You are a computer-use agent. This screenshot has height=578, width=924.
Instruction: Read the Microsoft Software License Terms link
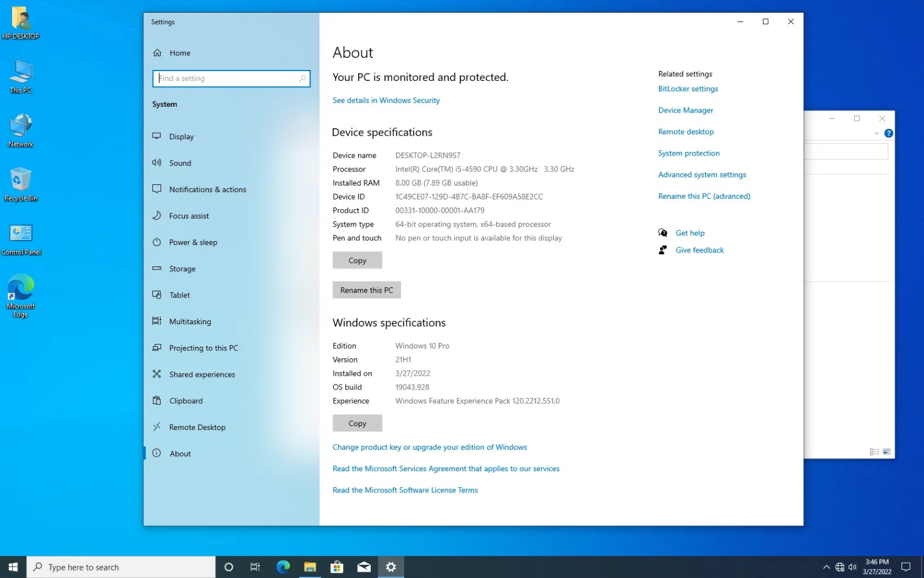(405, 490)
